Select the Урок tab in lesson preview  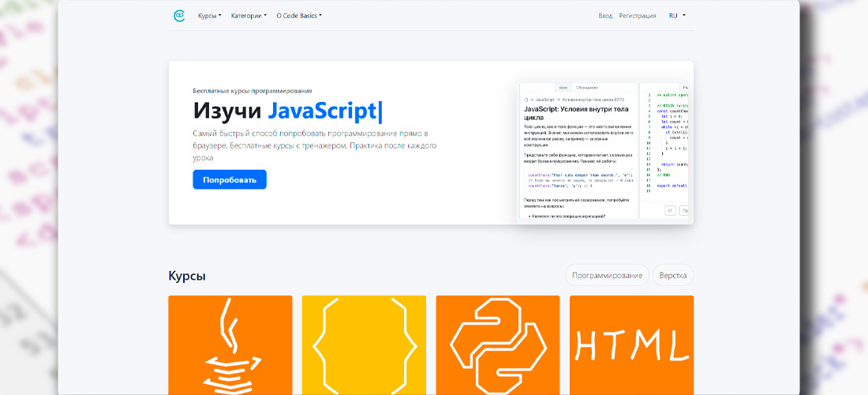(563, 88)
